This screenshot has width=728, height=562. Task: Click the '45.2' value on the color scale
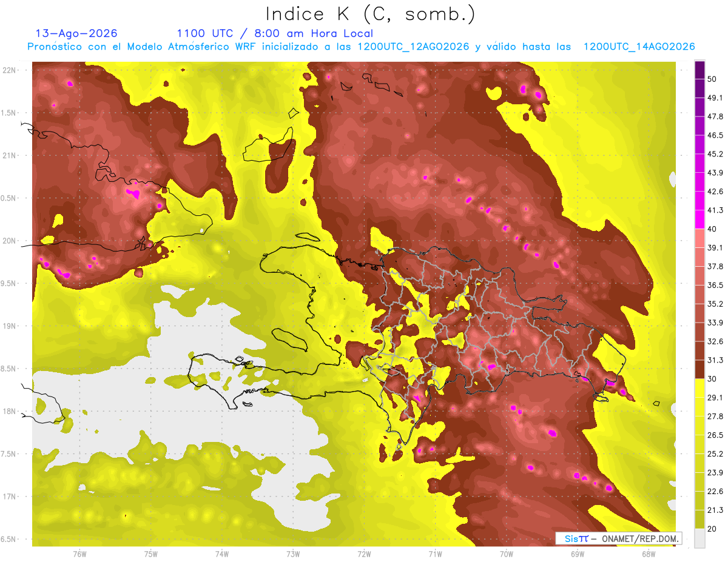point(715,154)
